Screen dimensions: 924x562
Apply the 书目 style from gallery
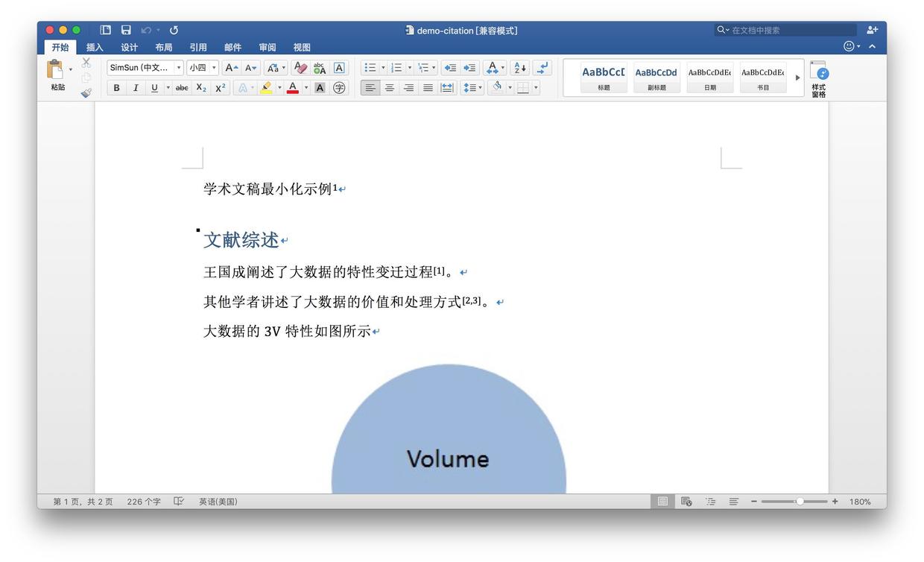click(763, 78)
